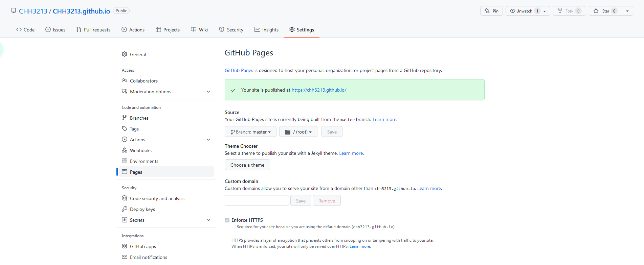Image resolution: width=644 pixels, height=265 pixels.
Task: Open the / (root) folder dropdown
Action: point(298,131)
